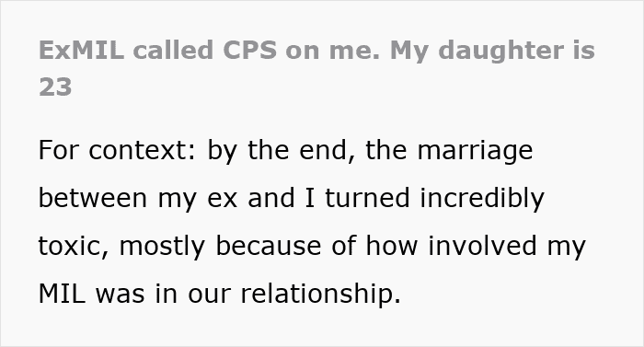Click the word 'turned' in the paragraph
The width and height of the screenshot is (644, 347).
coord(368,198)
